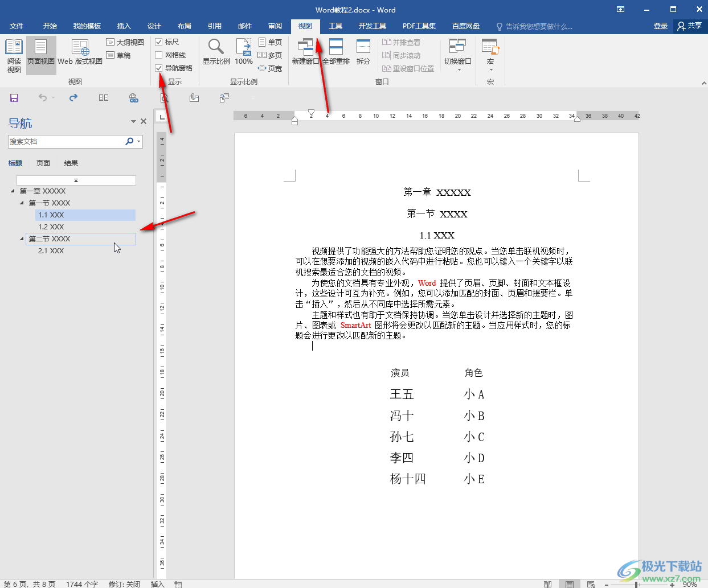708x588 pixels.
Task: Toggle 修订: 关闭 track changes status
Action: pos(124,584)
